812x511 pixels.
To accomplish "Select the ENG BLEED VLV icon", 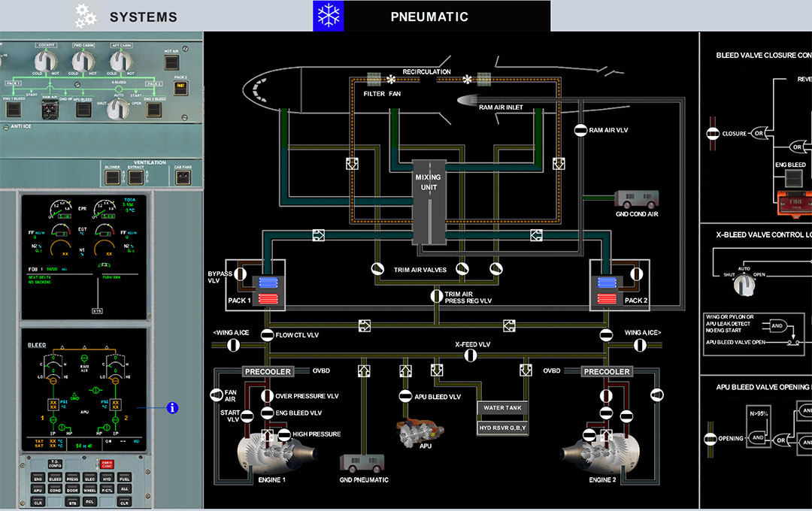I will point(268,413).
